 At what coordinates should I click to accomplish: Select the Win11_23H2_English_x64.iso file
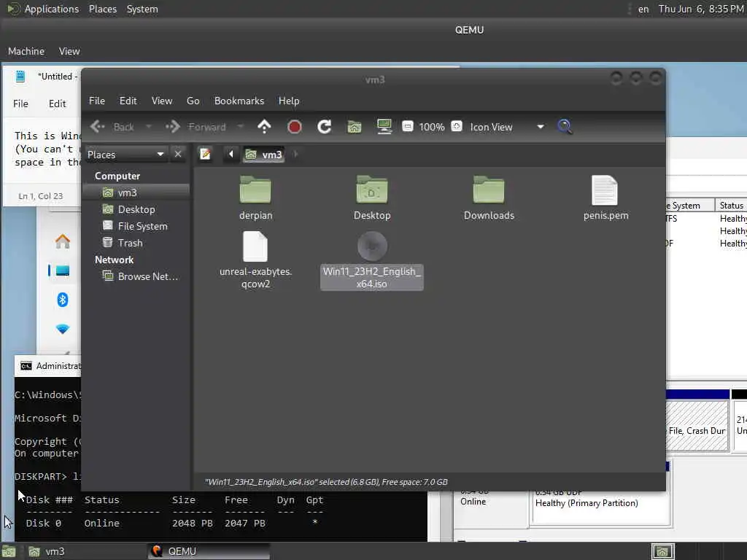pos(372,260)
